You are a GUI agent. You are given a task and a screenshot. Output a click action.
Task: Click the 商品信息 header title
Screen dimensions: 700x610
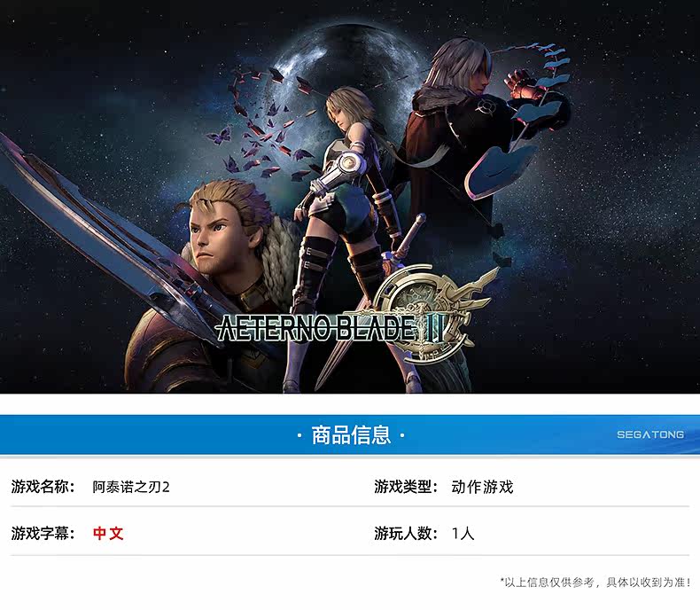pos(351,435)
